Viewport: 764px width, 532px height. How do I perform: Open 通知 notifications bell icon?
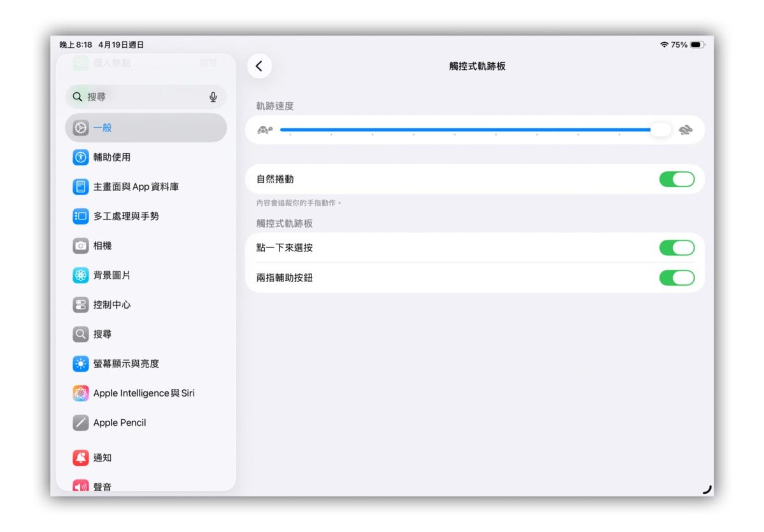(x=80, y=458)
